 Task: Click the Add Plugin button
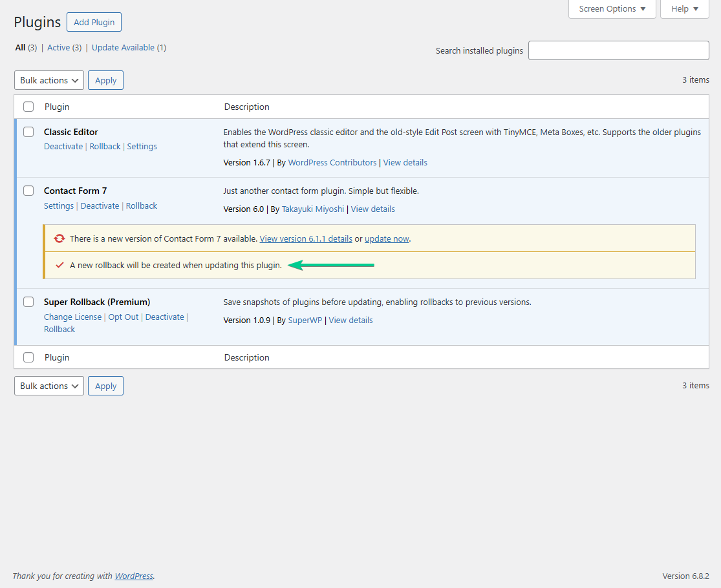pyautogui.click(x=94, y=22)
